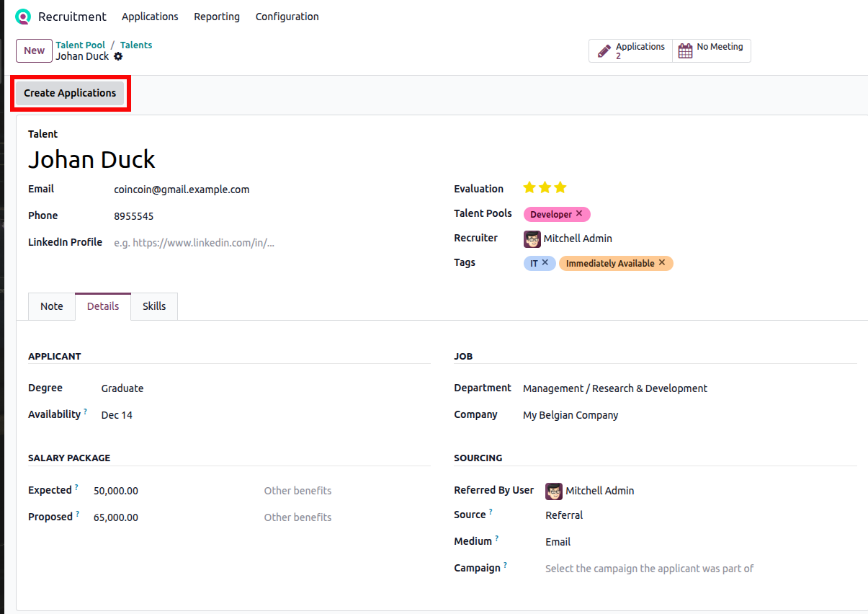Open the gear actions menu beside Johan Duck
The height and width of the screenshot is (614, 868).
coord(118,56)
